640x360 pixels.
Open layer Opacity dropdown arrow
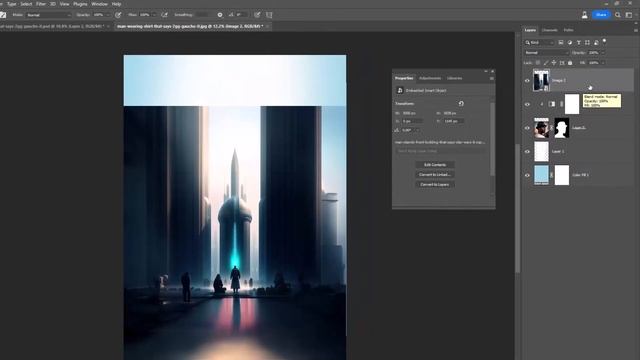(603, 53)
